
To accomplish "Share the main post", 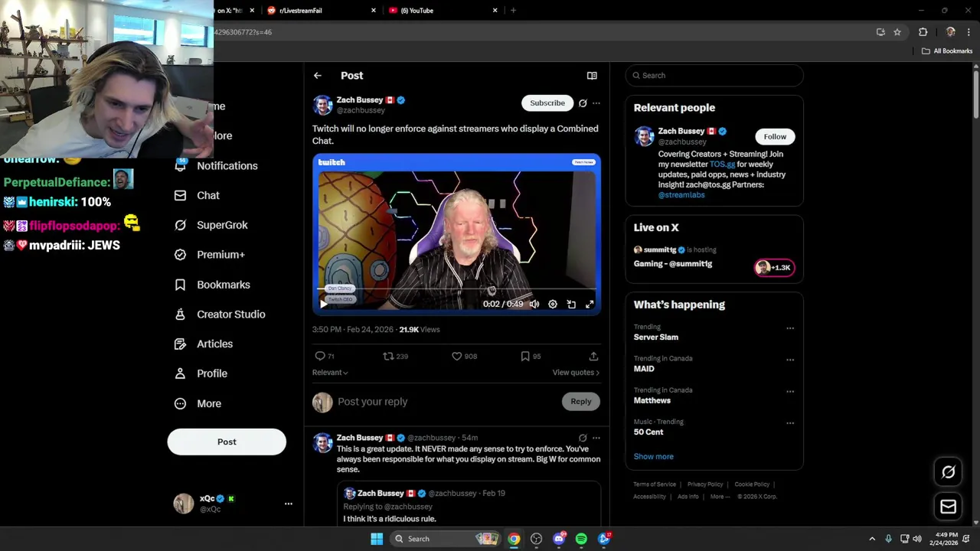I will [x=593, y=356].
